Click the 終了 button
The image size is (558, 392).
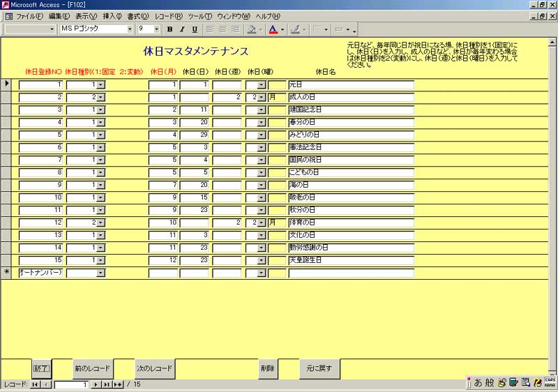coord(41,368)
